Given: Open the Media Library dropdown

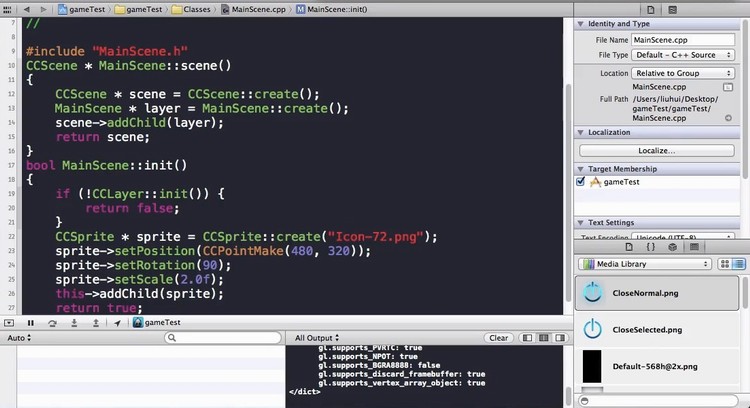Looking at the screenshot, I should coord(645,264).
